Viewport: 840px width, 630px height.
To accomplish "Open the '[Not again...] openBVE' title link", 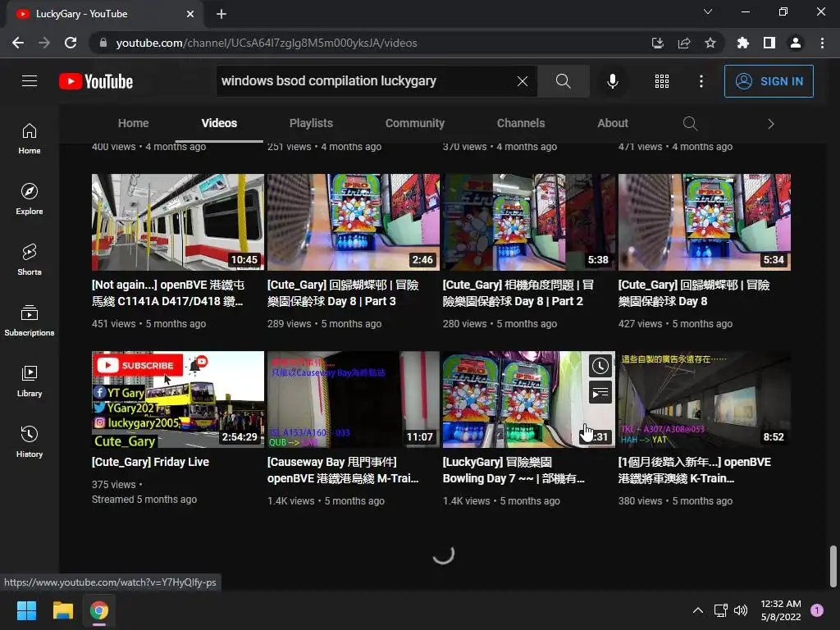I will pyautogui.click(x=168, y=293).
